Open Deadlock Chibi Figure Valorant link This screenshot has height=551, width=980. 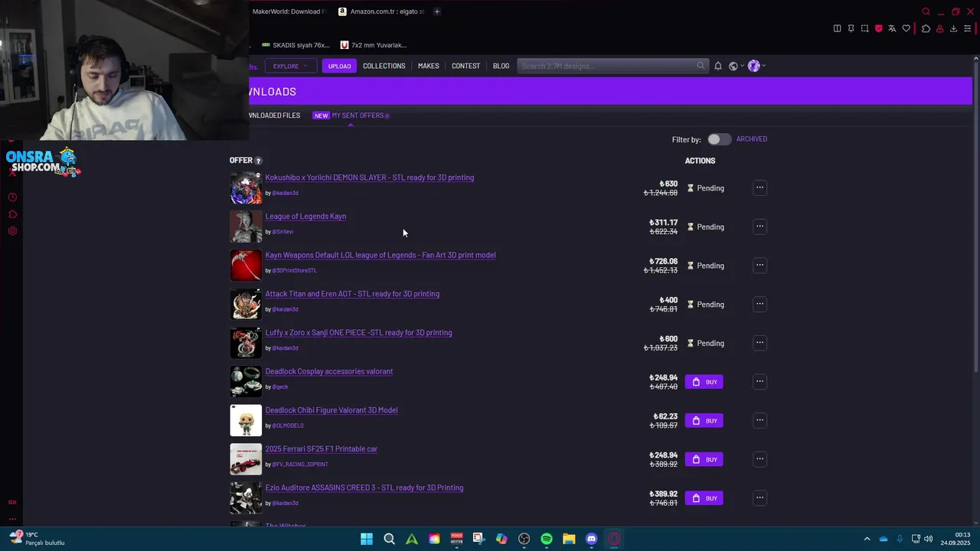pyautogui.click(x=331, y=410)
